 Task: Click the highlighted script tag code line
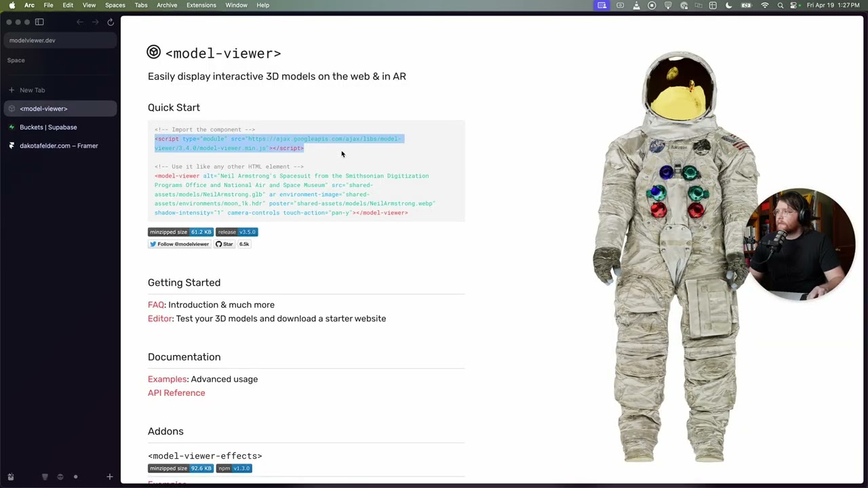(279, 143)
